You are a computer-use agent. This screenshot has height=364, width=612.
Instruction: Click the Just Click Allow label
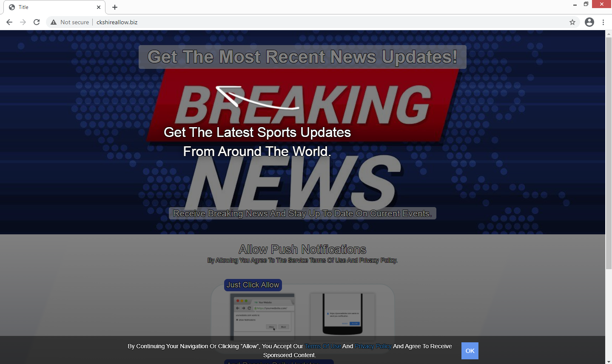point(253,285)
